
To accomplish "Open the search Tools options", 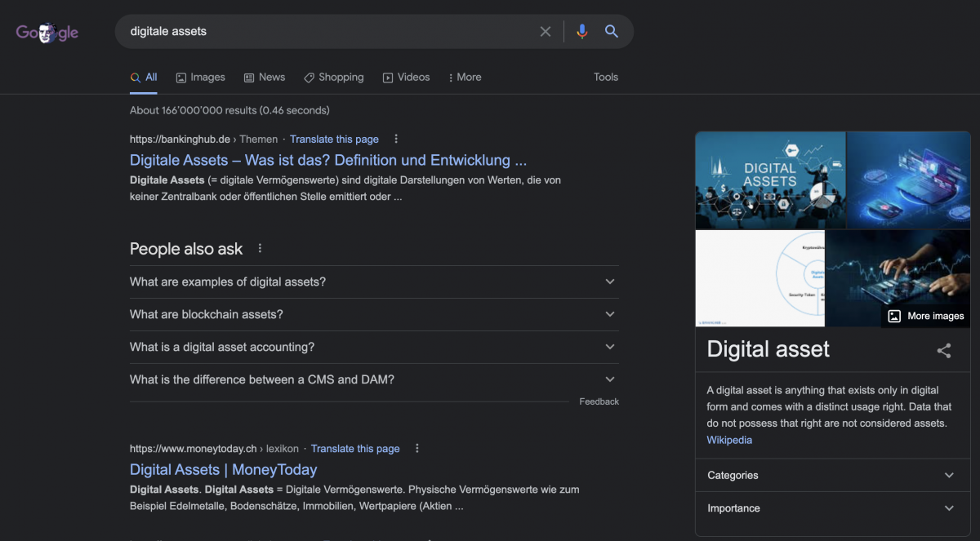I will point(606,78).
